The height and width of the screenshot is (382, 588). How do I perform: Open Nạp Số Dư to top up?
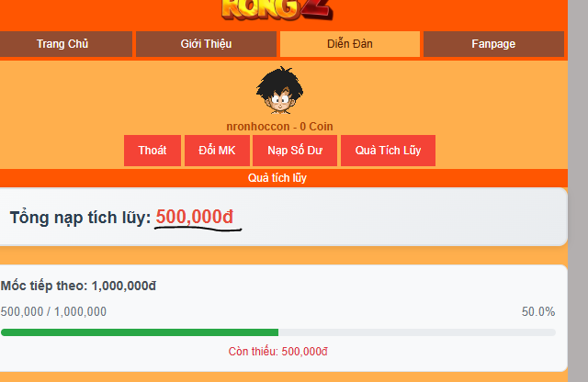(295, 151)
